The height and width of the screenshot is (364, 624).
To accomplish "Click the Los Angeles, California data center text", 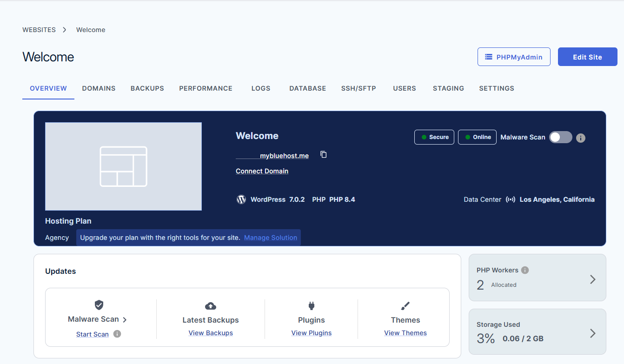I will pyautogui.click(x=557, y=199).
